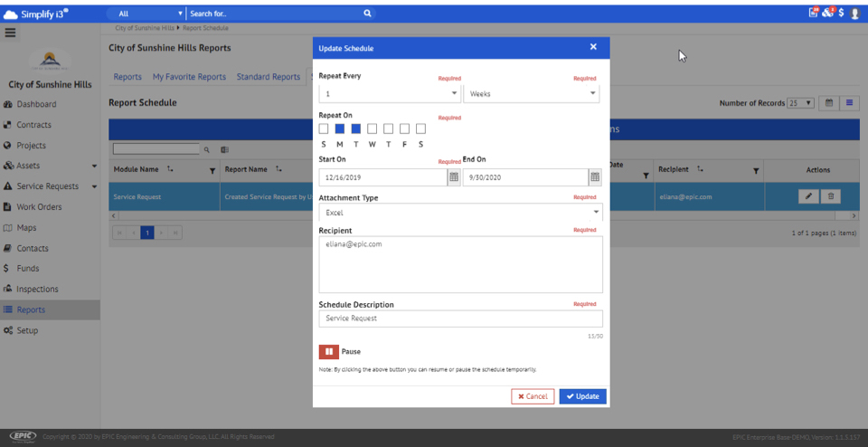The height and width of the screenshot is (447, 868).
Task: Open Work Orders in the sidebar
Action: 39,207
